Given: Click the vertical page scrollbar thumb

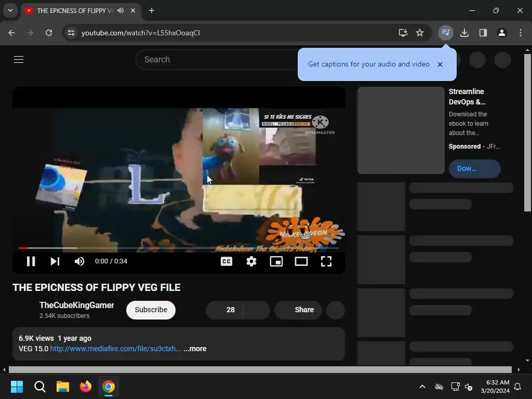Looking at the screenshot, I should pos(527,132).
